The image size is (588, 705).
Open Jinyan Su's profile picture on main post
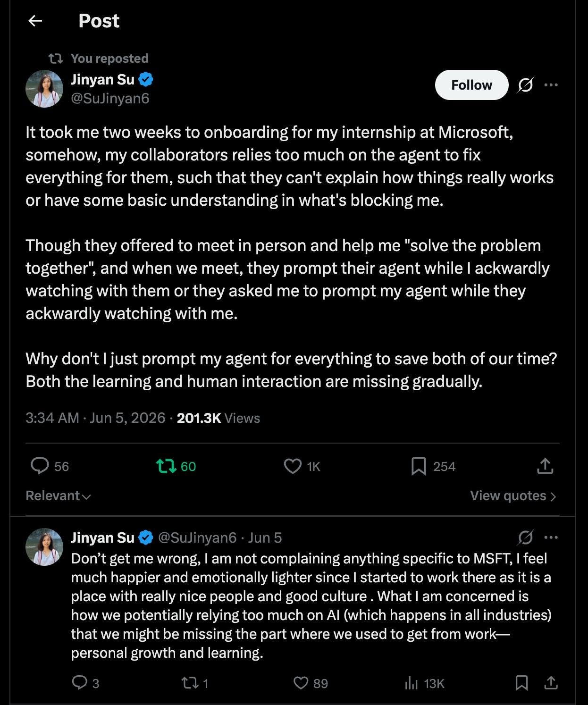coord(44,89)
